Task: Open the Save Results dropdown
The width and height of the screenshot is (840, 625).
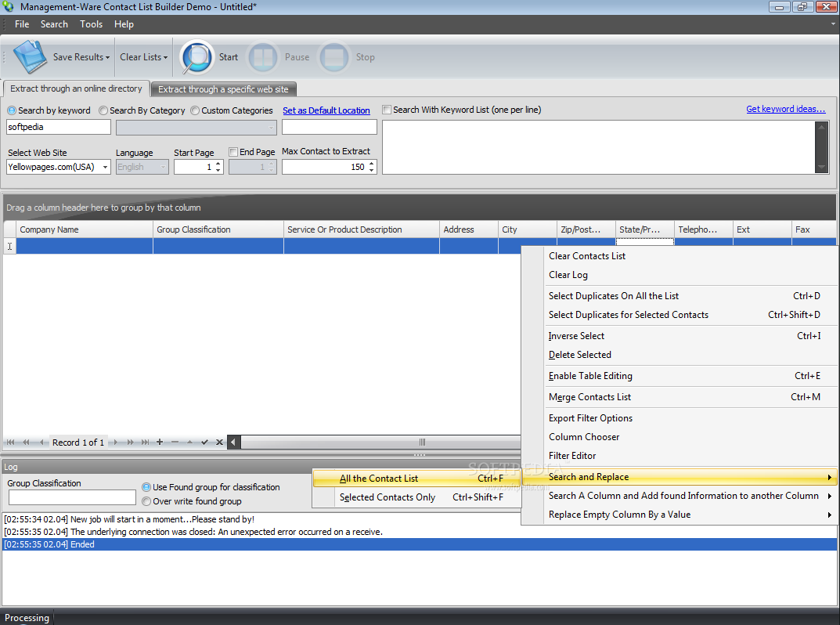Action: [107, 57]
